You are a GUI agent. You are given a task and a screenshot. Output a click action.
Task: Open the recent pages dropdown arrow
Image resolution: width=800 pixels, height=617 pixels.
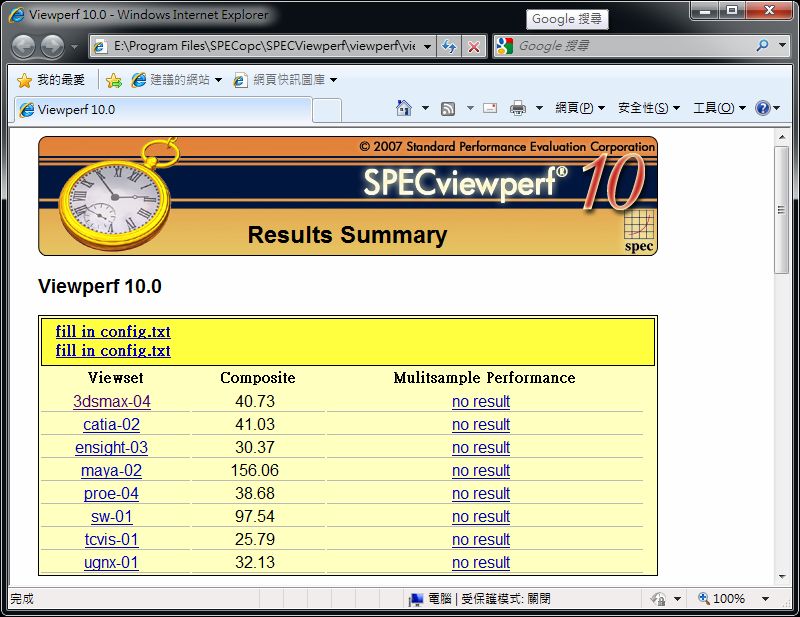(74, 47)
